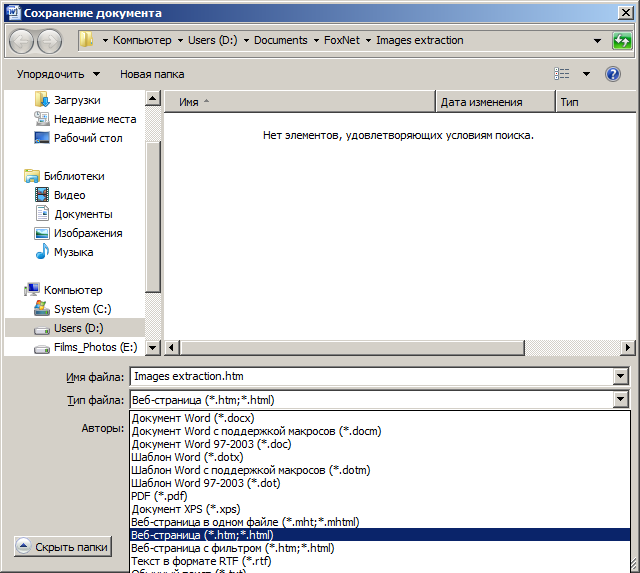Choose Текст в формате RTF (*.rtf)
The width and height of the screenshot is (640, 573).
pyautogui.click(x=380, y=561)
